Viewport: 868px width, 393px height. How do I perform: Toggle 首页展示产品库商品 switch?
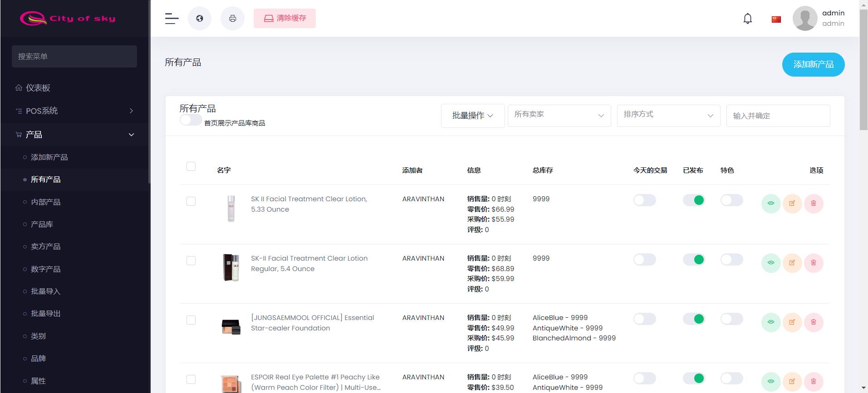pyautogui.click(x=191, y=120)
